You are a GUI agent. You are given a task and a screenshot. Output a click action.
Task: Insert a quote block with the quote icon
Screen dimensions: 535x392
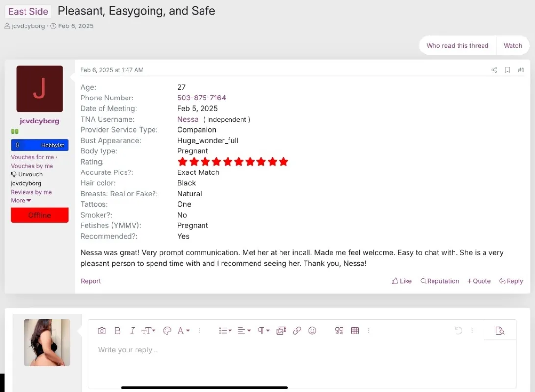339,331
